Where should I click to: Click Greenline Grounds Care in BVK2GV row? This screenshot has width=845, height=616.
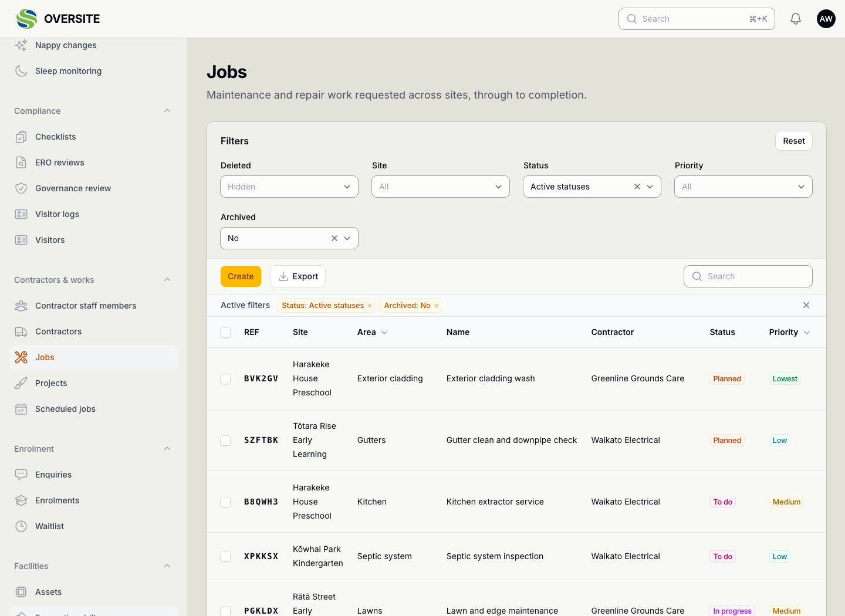(x=638, y=379)
